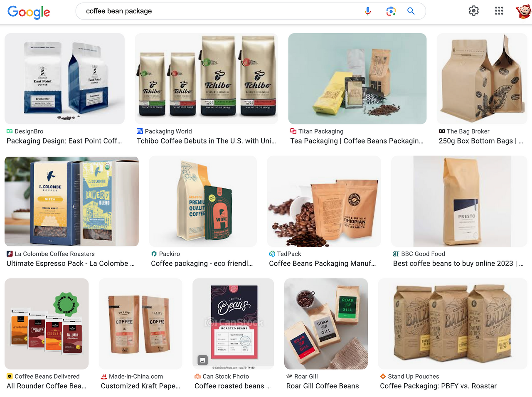The height and width of the screenshot is (397, 532).
Task: Open the settings gear icon
Action: tap(474, 11)
